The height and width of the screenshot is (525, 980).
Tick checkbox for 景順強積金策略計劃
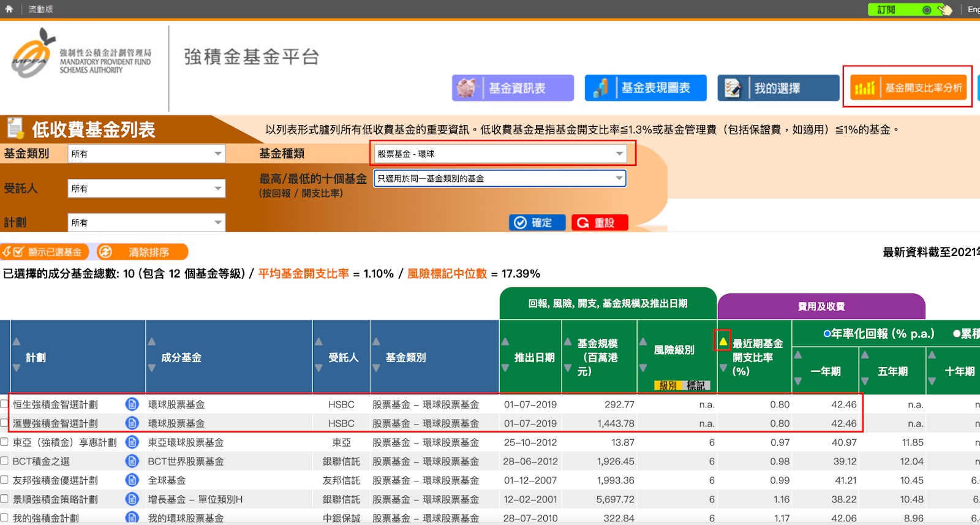[x=4, y=499]
